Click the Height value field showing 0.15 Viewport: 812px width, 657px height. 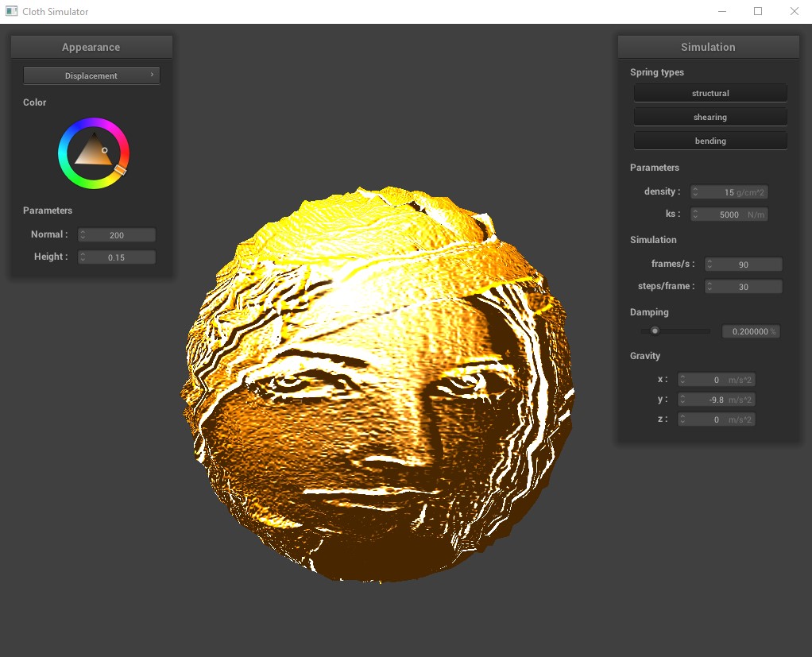(x=117, y=257)
